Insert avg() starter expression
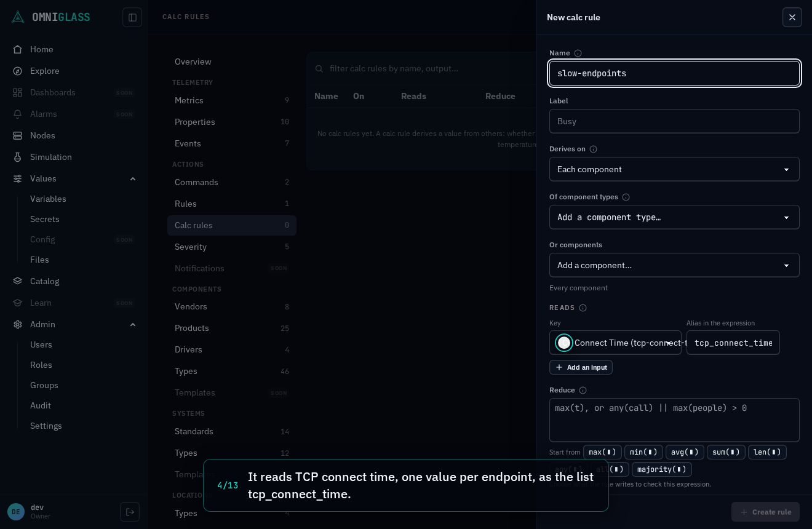Image resolution: width=812 pixels, height=529 pixels. (x=685, y=452)
